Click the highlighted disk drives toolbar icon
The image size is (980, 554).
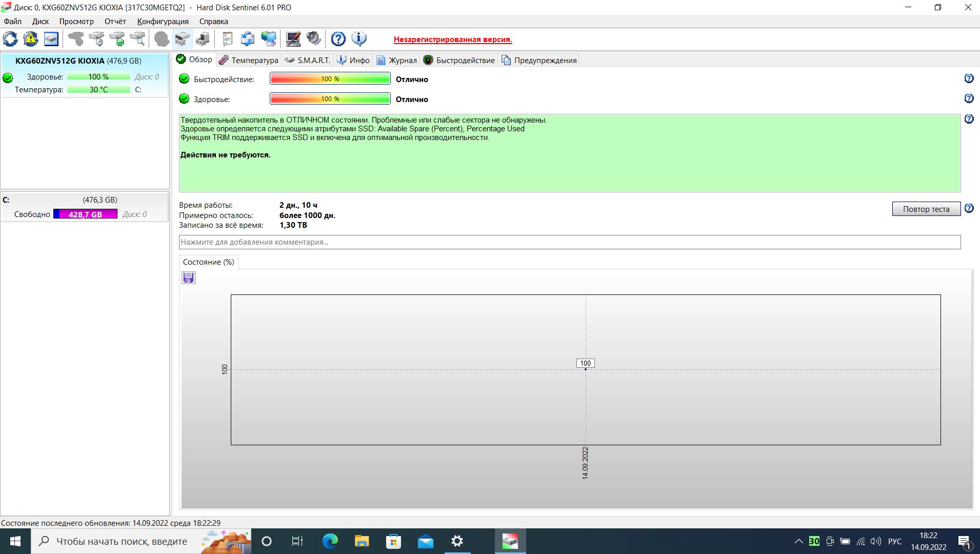(x=182, y=39)
